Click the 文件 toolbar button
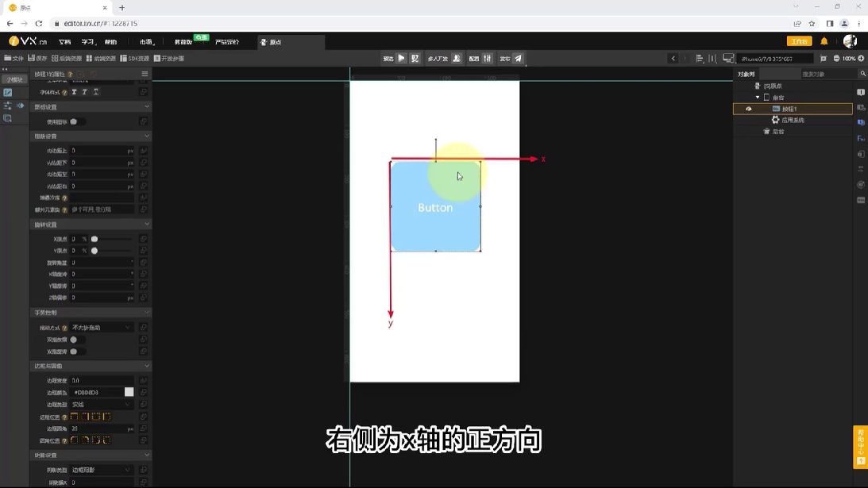 pyautogui.click(x=14, y=58)
